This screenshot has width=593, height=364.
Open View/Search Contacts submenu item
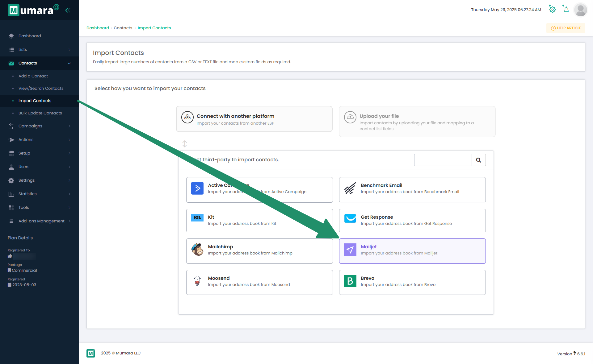[41, 88]
